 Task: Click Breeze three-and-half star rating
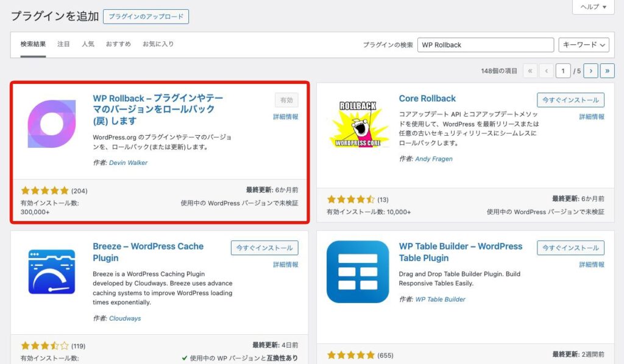[x=45, y=346]
